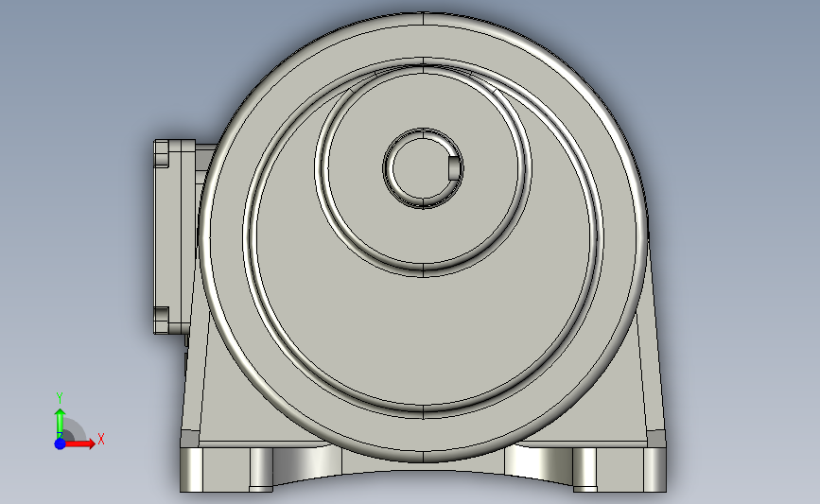Click the green Y axis arrow of the triad
The height and width of the screenshot is (504, 820).
point(60,423)
